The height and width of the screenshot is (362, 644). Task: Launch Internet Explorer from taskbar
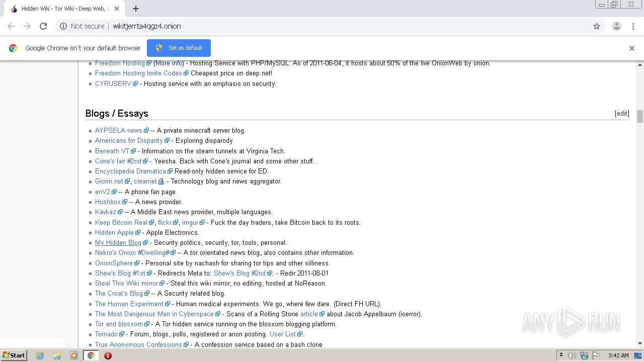pyautogui.click(x=40, y=355)
